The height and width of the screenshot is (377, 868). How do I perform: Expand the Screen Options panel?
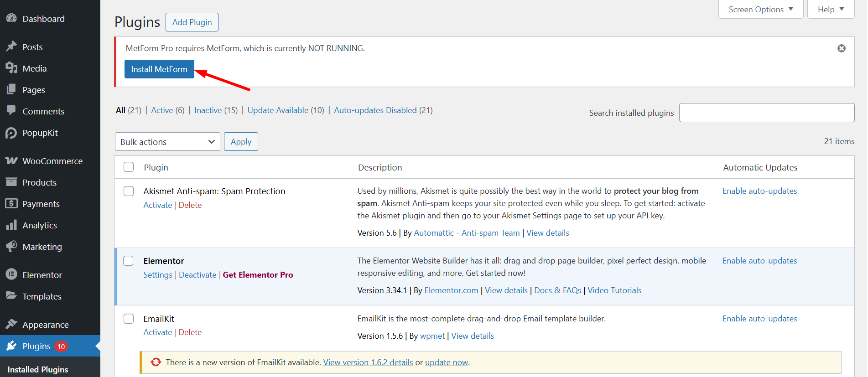pyautogui.click(x=761, y=9)
